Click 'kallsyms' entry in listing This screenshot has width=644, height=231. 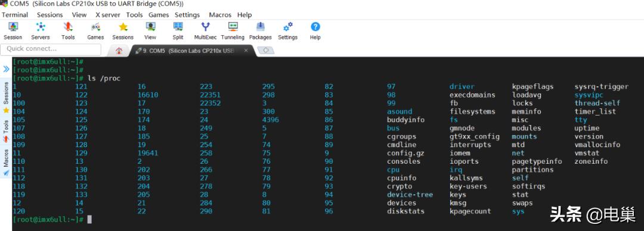(x=466, y=178)
